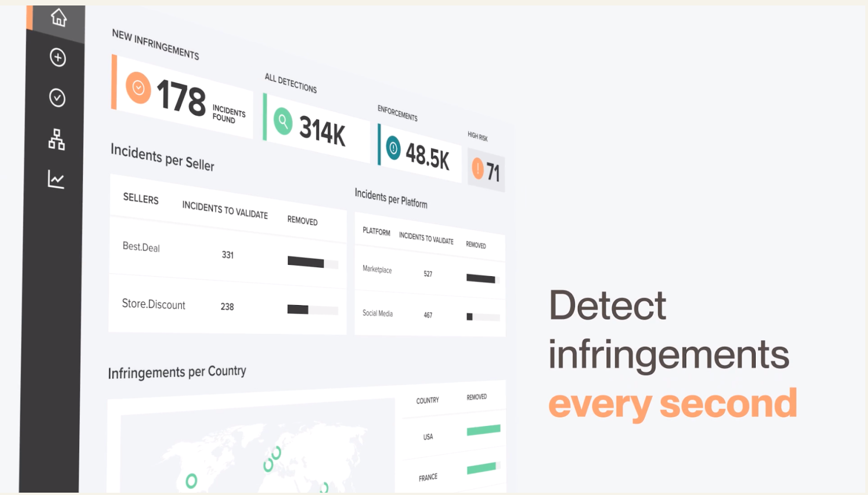Click the ALL DETECTIONS label
This screenshot has height=495, width=868.
coord(291,83)
